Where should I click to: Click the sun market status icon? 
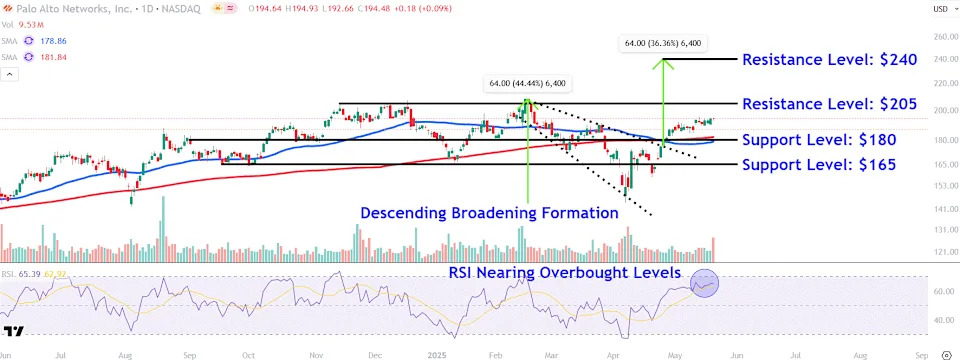click(217, 9)
